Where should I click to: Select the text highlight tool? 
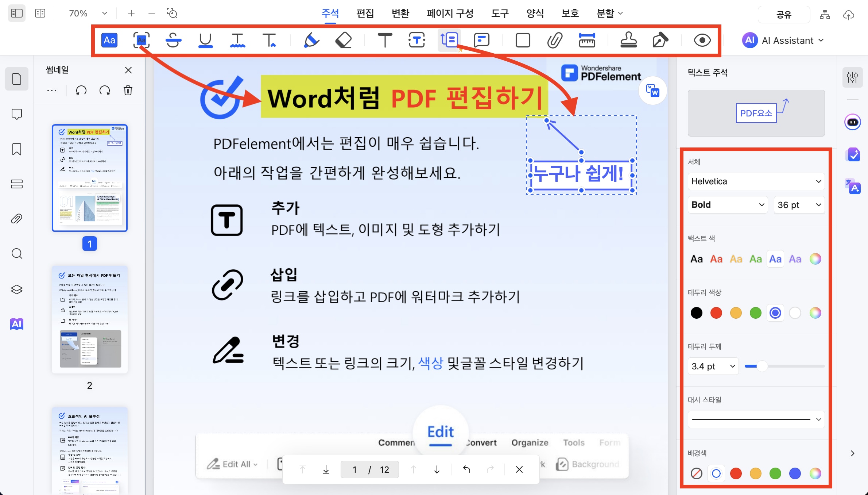[x=109, y=40]
